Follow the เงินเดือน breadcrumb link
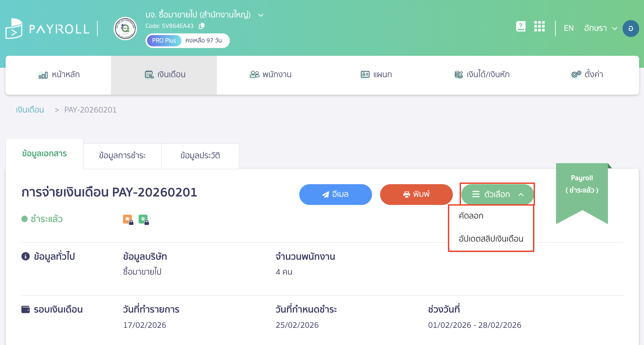Image resolution: width=644 pixels, height=345 pixels. tap(30, 110)
